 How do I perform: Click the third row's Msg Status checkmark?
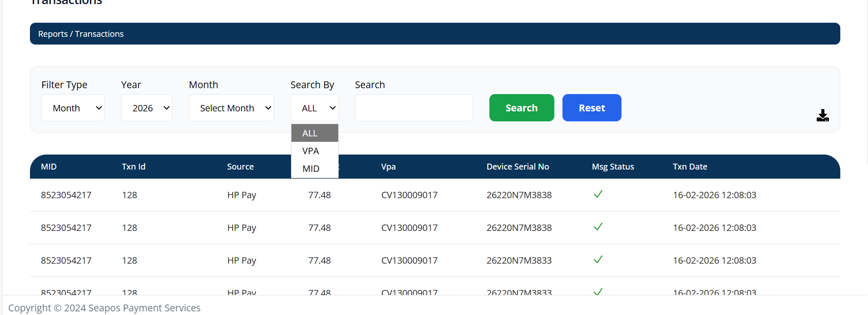coord(598,260)
